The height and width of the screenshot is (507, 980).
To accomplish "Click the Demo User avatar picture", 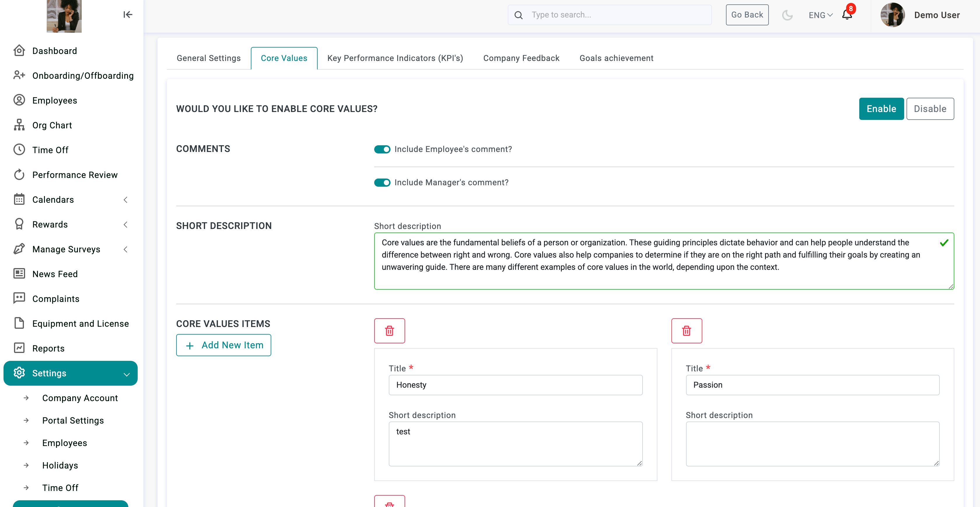I will [x=892, y=15].
